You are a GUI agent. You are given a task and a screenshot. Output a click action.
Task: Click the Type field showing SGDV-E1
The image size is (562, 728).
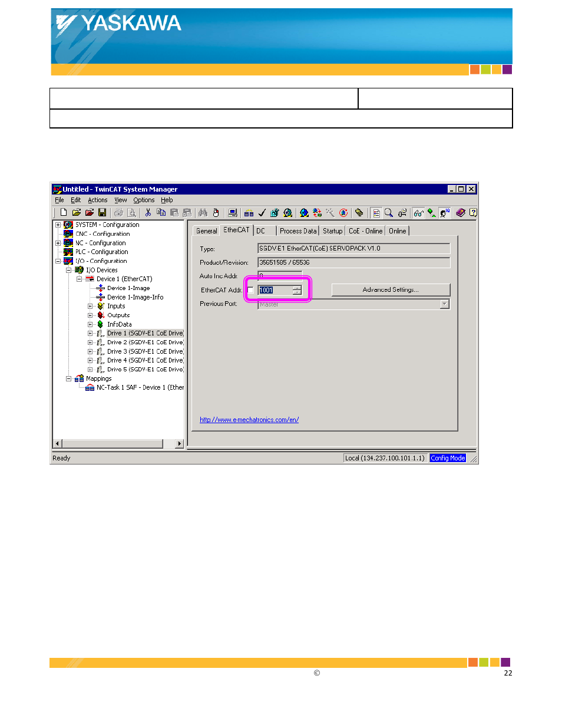354,249
